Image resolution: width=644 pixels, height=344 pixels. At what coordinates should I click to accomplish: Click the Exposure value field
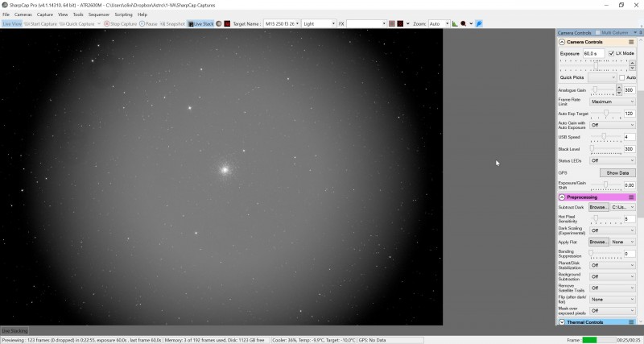[x=594, y=53]
